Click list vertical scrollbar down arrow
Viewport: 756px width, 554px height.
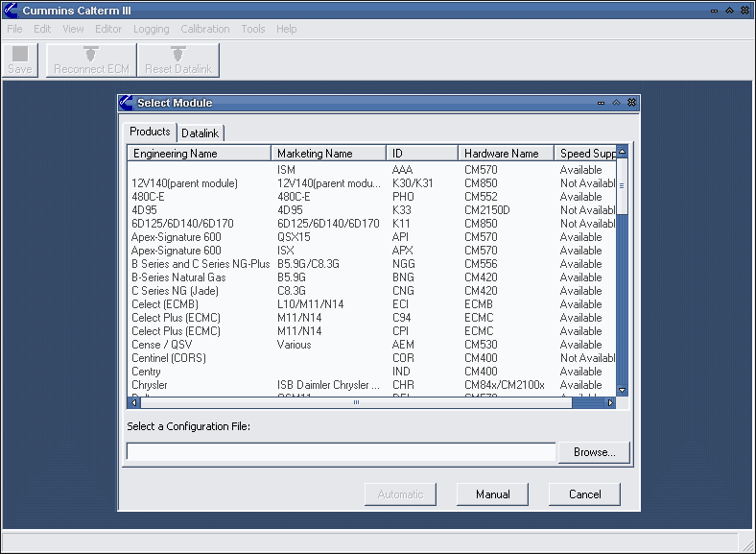622,390
